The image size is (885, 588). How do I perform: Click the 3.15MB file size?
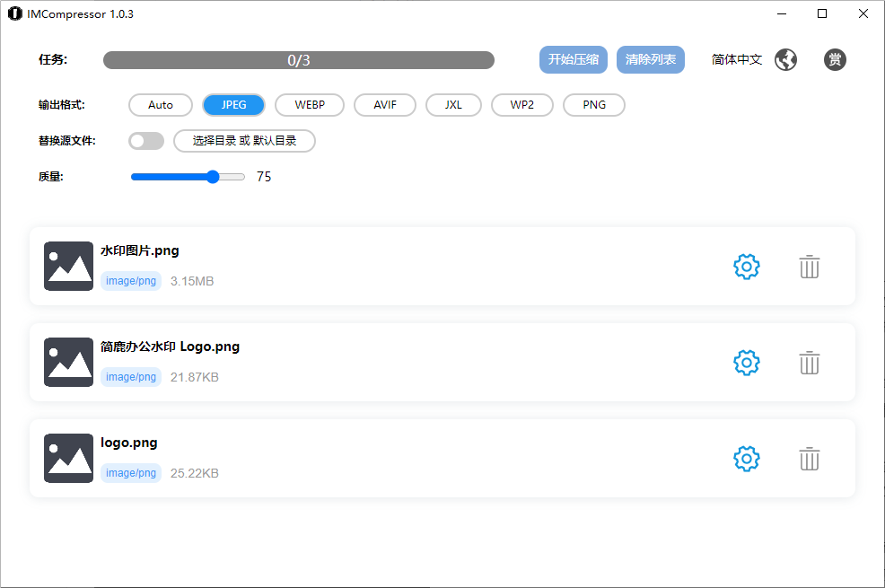click(192, 281)
